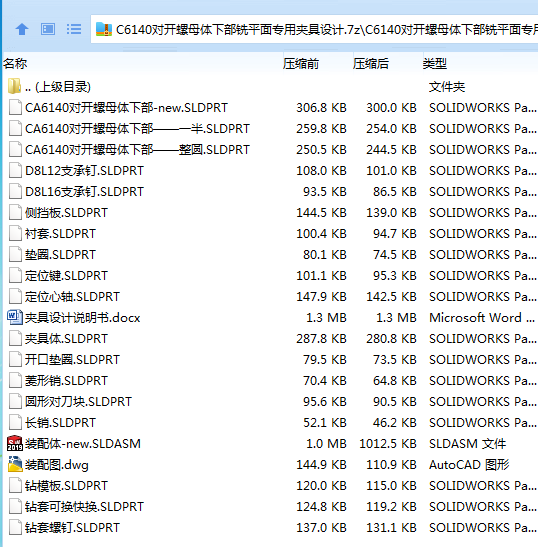Click the Microsoft Word type cell
Screen dimensions: 538x547
pos(482,317)
